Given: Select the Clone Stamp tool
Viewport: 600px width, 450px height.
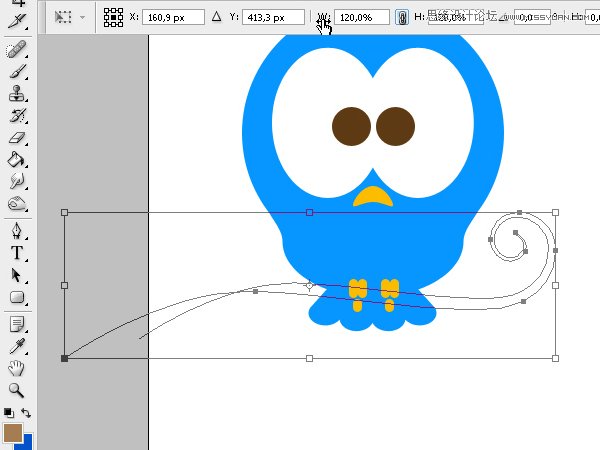Looking at the screenshot, I should 16,93.
